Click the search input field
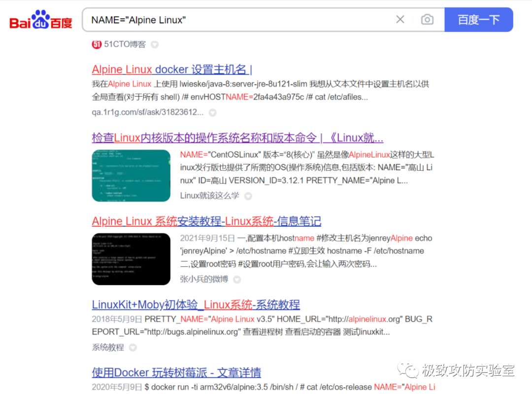The height and width of the screenshot is (394, 532). pos(236,20)
